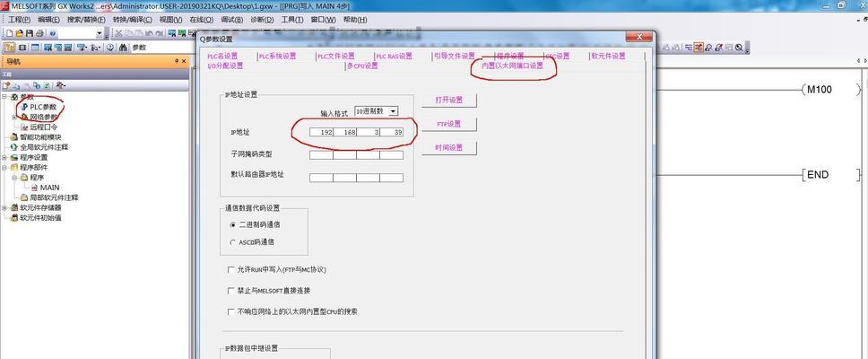Viewport: 868px width, 359px height.
Task: Toggle 不响应网络上的以太网内置型CPU的搜索 checkbox
Action: click(231, 312)
